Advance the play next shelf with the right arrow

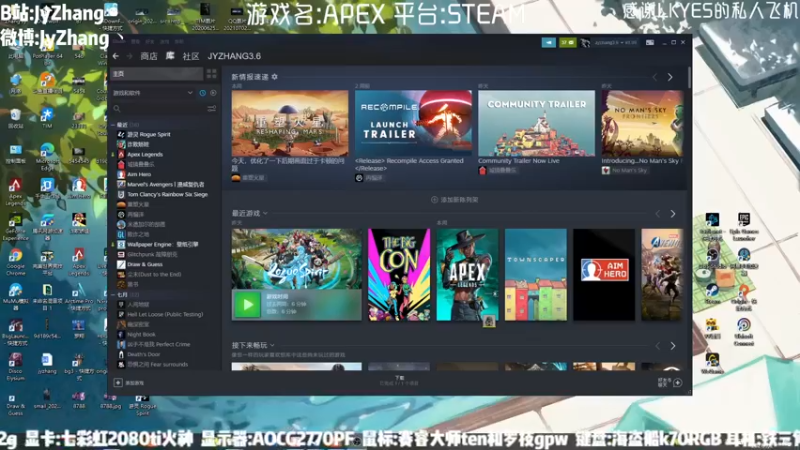673,346
